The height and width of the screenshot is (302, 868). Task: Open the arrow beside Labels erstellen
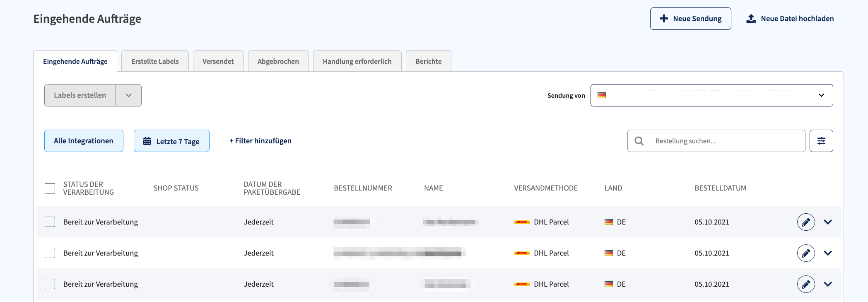129,95
